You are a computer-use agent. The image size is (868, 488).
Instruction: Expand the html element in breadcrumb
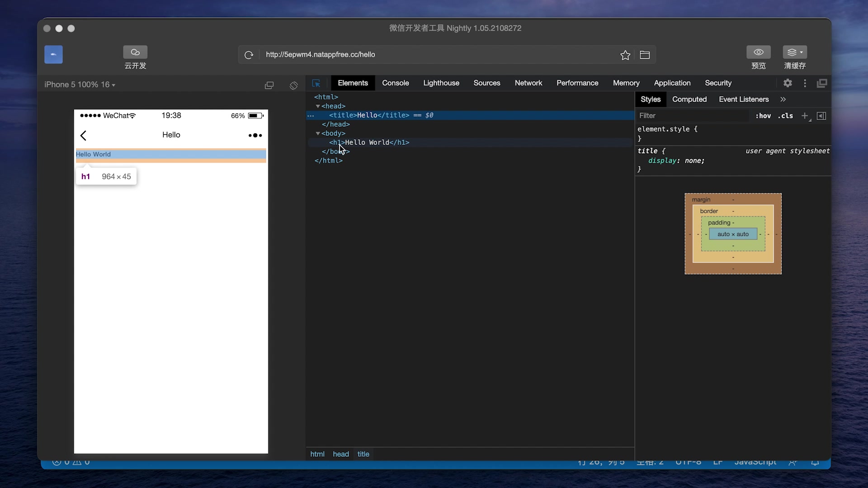tap(318, 454)
